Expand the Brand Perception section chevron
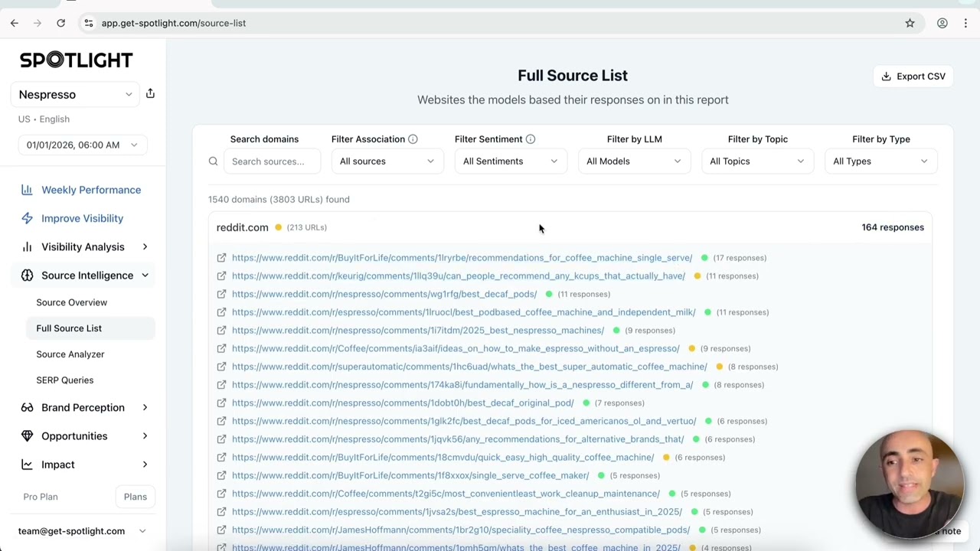Viewport: 980px width, 551px height. (145, 407)
